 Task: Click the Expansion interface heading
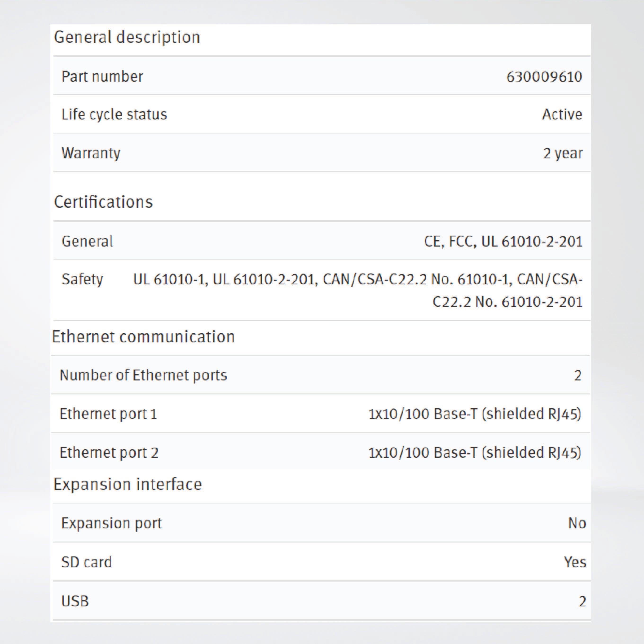127,484
